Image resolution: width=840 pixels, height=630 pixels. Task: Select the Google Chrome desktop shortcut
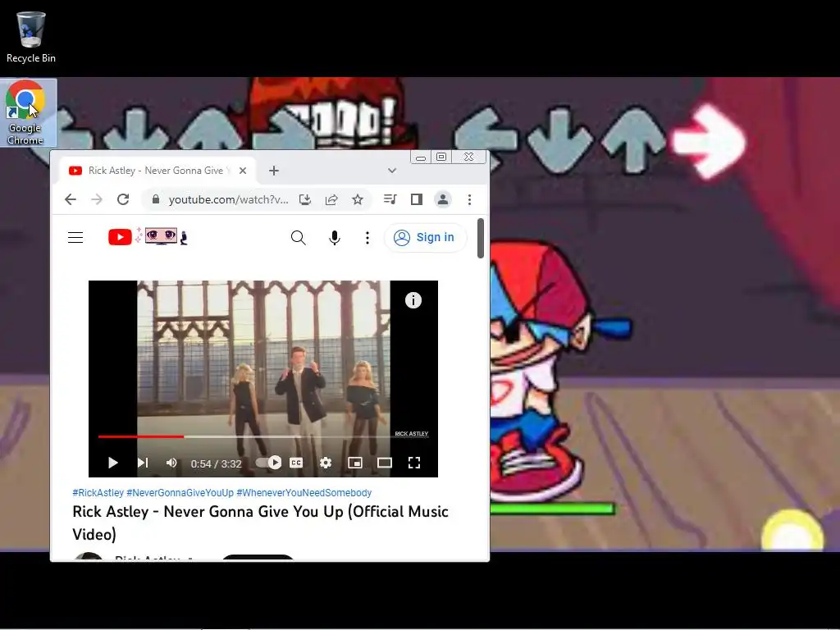tap(25, 112)
